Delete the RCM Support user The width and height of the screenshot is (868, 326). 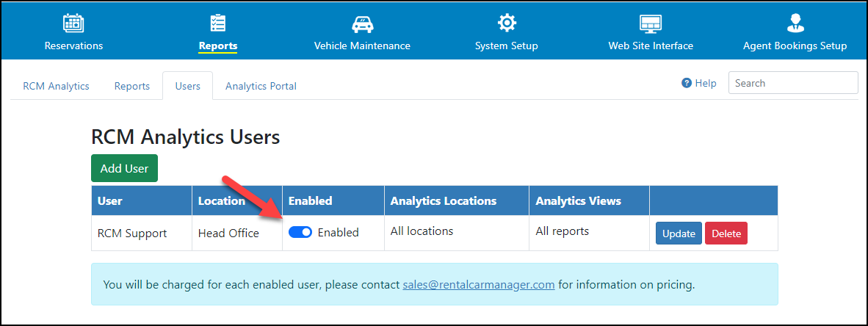(726, 233)
